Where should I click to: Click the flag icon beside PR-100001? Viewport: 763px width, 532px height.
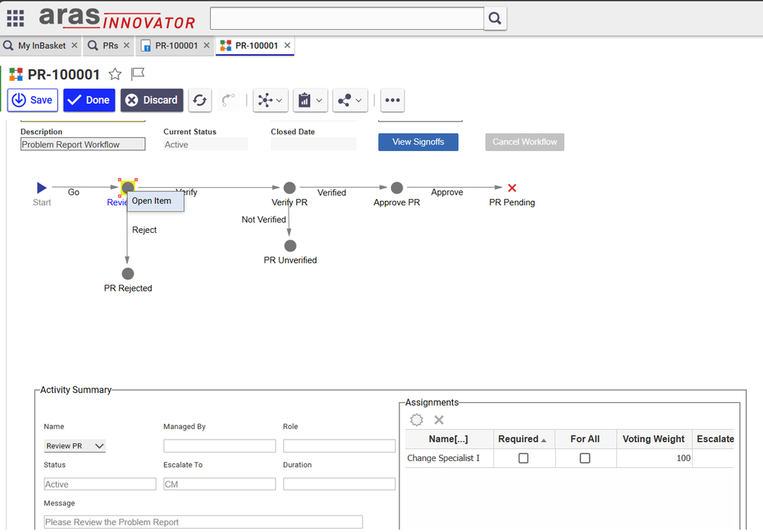click(x=137, y=74)
